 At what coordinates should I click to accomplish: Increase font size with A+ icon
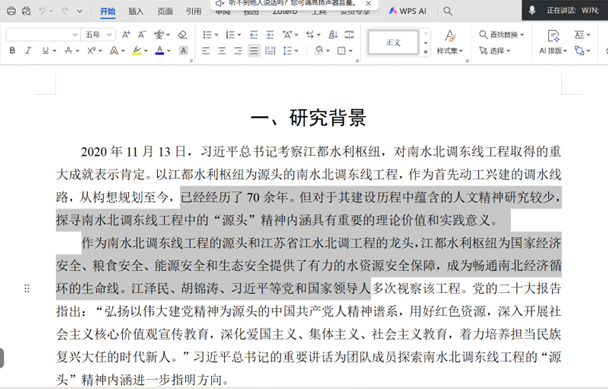[126, 35]
